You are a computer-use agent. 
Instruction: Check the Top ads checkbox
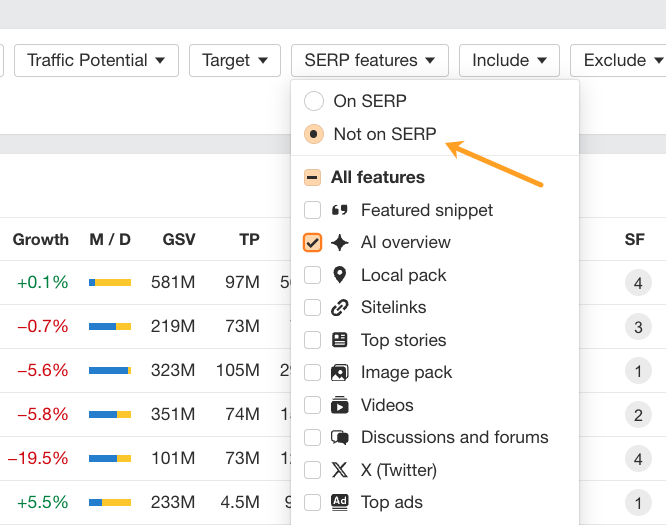(312, 502)
